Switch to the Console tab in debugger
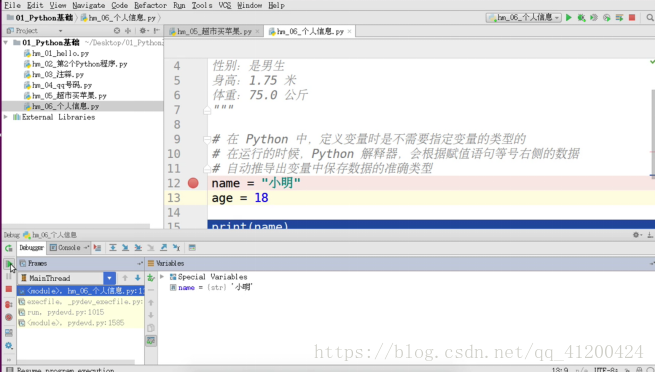 click(69, 248)
